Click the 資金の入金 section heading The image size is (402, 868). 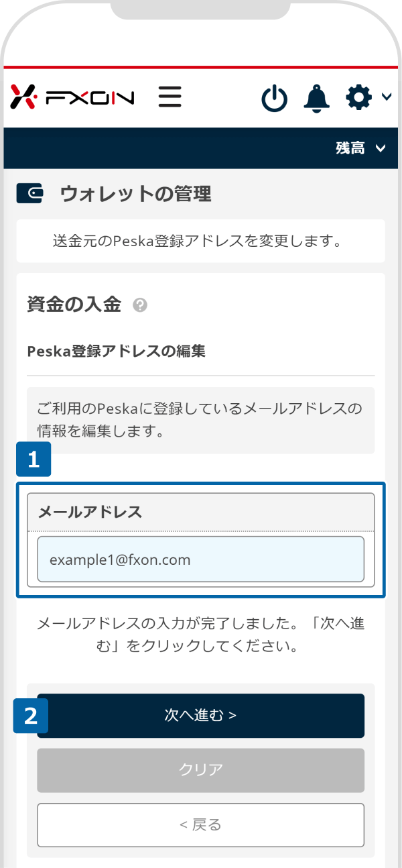tap(74, 305)
